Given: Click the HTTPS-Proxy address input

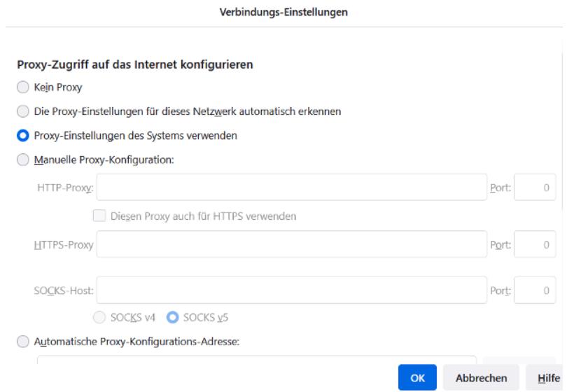Looking at the screenshot, I should coord(291,244).
